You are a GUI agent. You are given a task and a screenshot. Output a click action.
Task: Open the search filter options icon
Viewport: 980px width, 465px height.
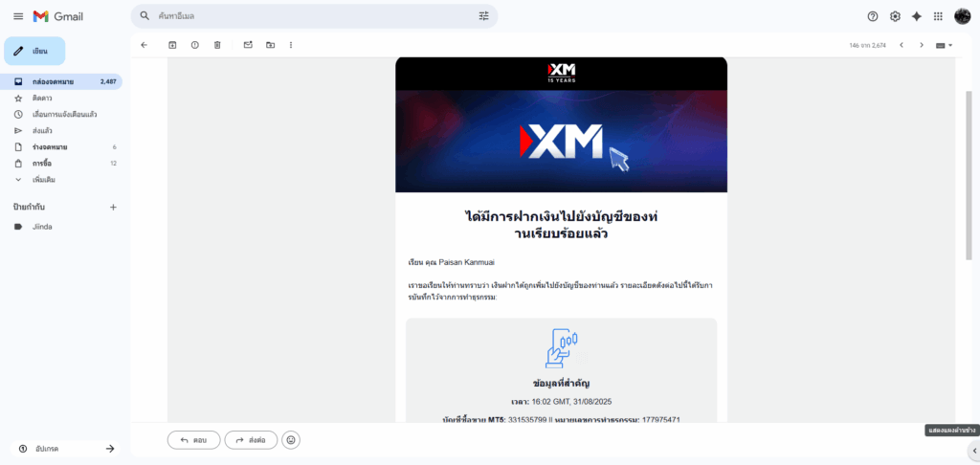point(483,16)
